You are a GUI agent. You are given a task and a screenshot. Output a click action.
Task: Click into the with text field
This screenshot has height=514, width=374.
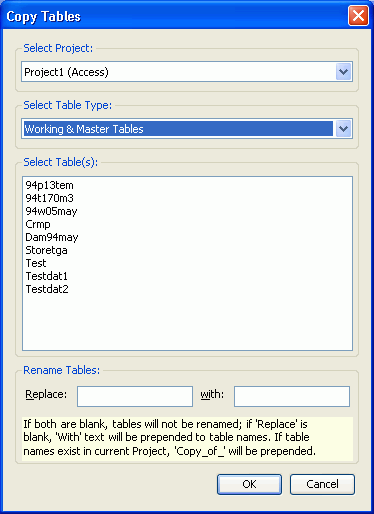292,396
